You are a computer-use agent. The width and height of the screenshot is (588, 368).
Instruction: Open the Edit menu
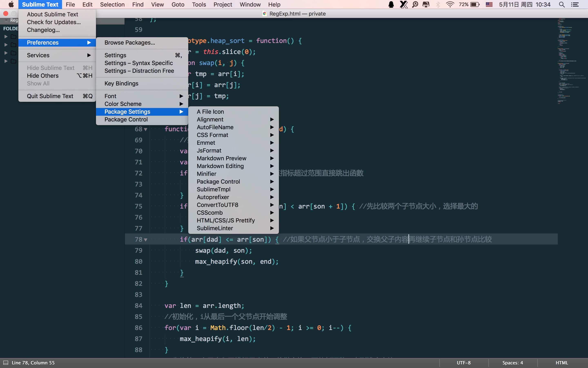coord(87,4)
